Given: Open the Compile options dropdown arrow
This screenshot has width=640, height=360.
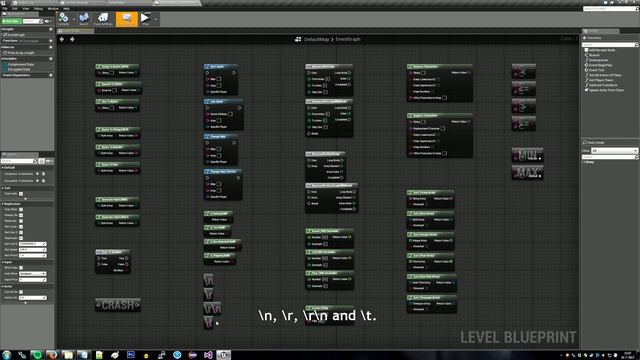Looking at the screenshot, I should coord(74,19).
